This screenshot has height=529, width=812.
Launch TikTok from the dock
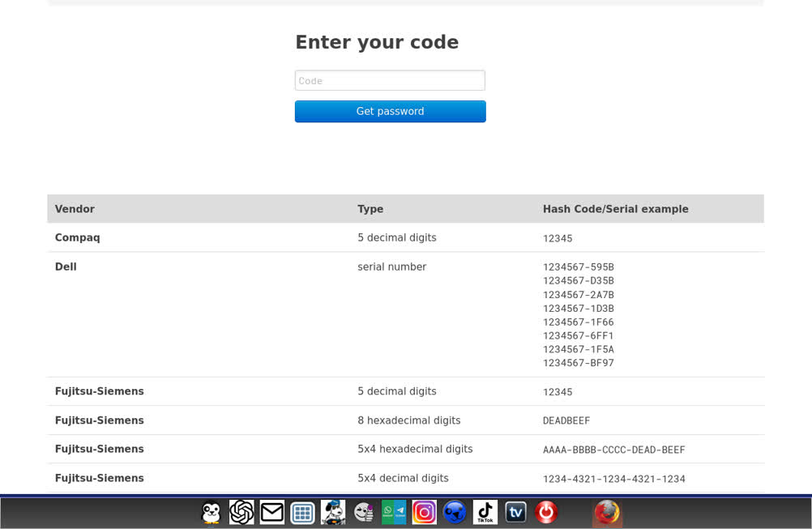(x=485, y=513)
